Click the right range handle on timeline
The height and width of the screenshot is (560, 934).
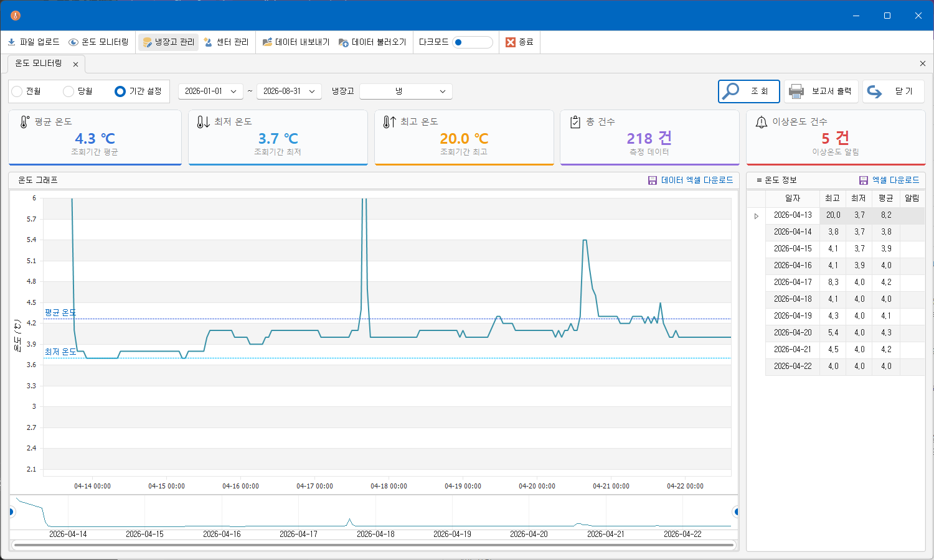(x=736, y=512)
